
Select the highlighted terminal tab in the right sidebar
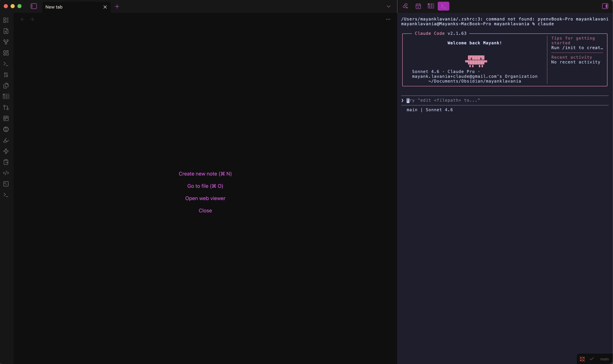click(443, 6)
